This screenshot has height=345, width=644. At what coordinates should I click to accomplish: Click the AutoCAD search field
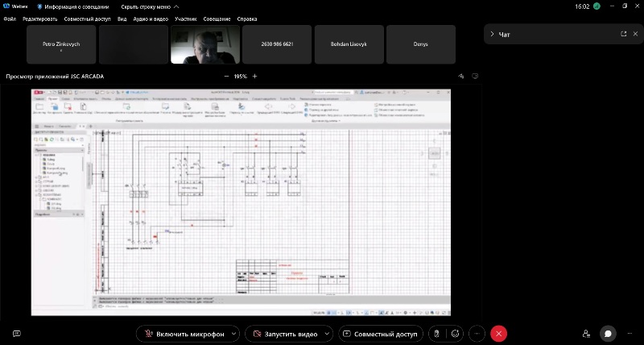(333, 93)
